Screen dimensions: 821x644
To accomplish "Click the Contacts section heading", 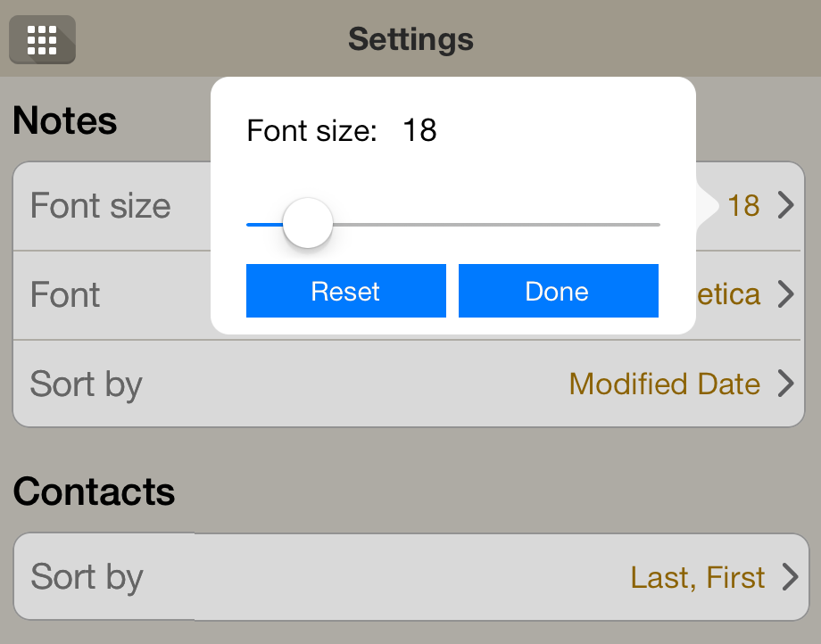I will pyautogui.click(x=95, y=491).
